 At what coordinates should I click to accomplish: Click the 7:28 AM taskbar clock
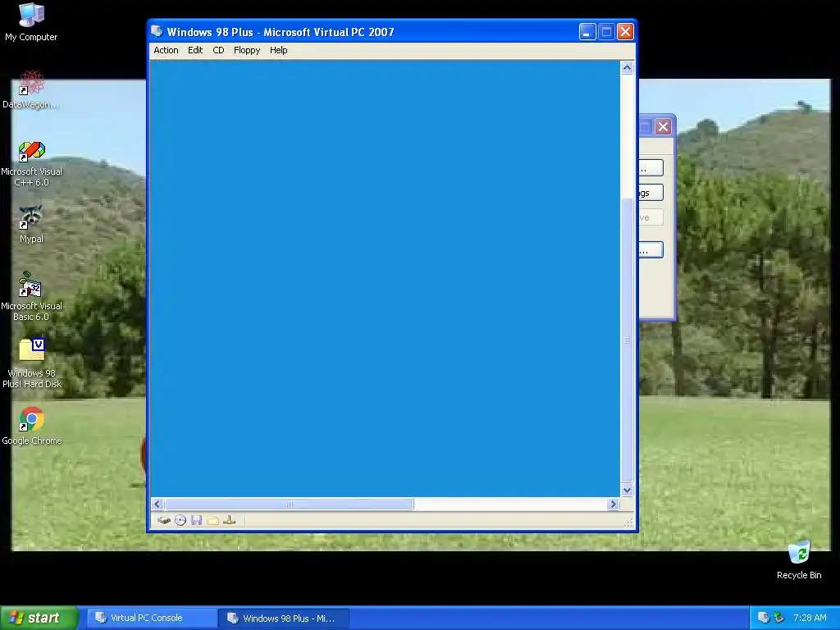(810, 618)
